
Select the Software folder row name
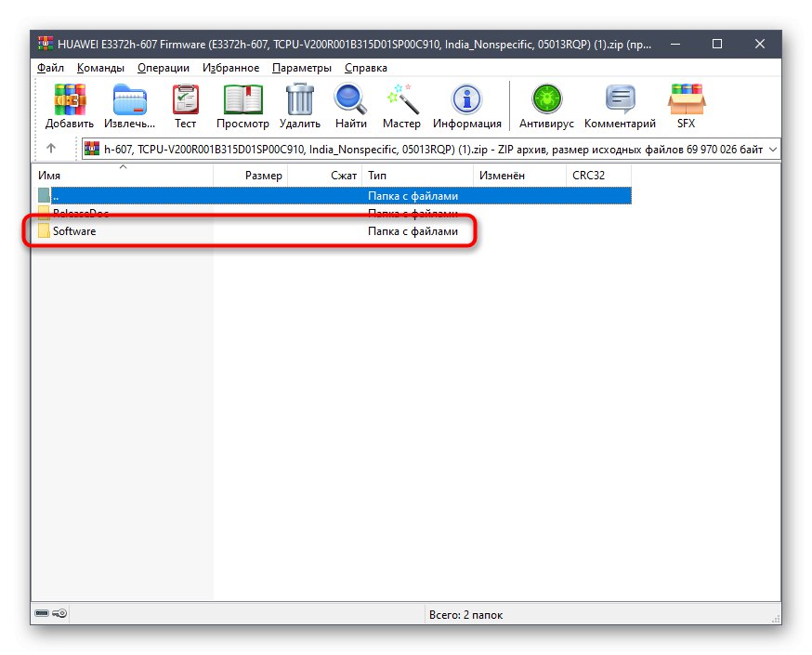74,231
